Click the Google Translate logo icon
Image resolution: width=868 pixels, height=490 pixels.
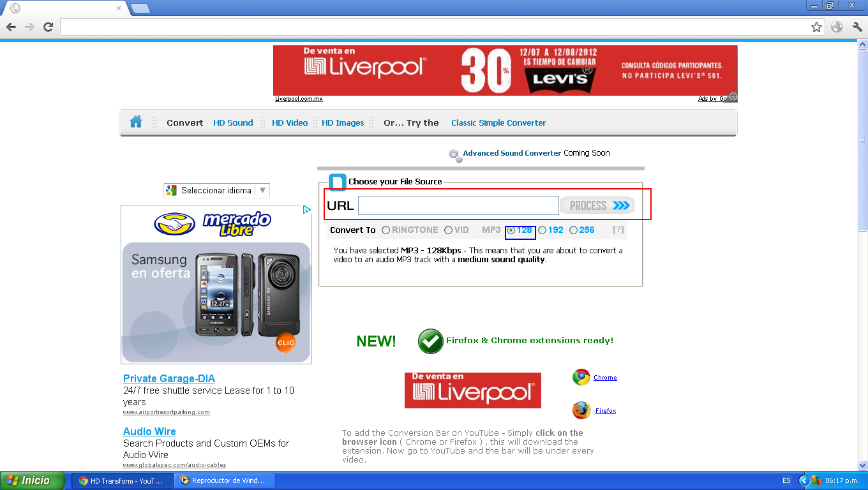171,190
